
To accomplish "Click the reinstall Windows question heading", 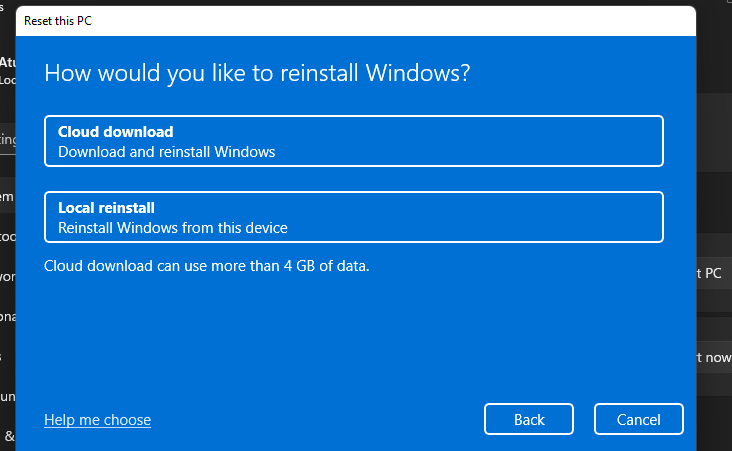I will coord(258,74).
